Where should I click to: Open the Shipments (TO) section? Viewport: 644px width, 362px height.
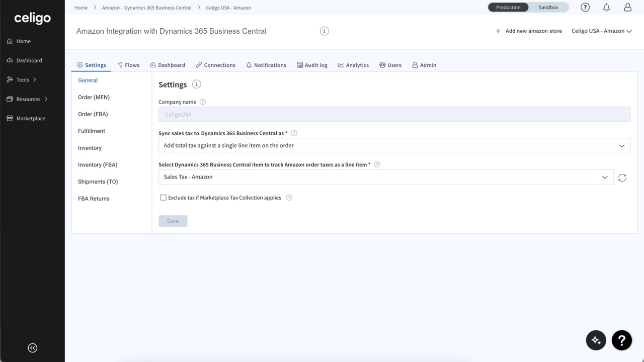pyautogui.click(x=98, y=182)
